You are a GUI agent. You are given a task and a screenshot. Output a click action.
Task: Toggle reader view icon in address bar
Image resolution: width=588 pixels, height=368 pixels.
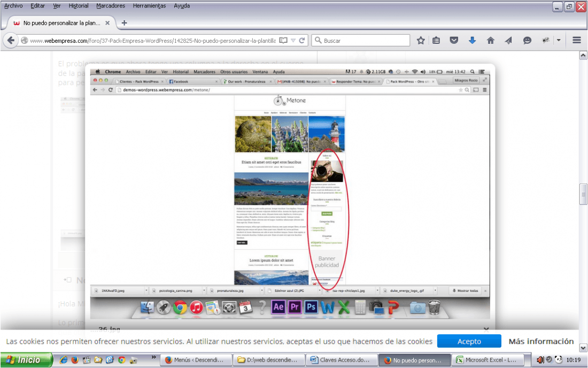[283, 41]
